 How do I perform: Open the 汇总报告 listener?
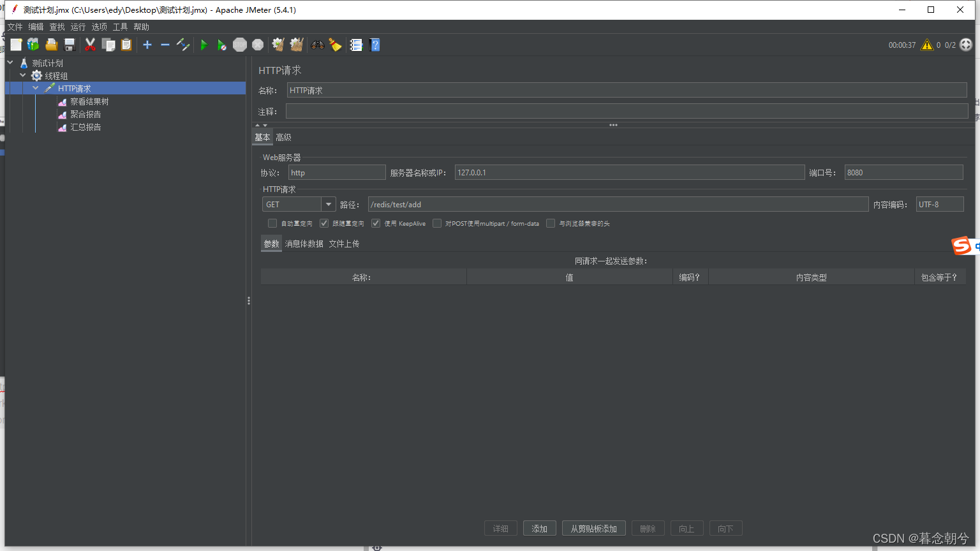tap(85, 127)
